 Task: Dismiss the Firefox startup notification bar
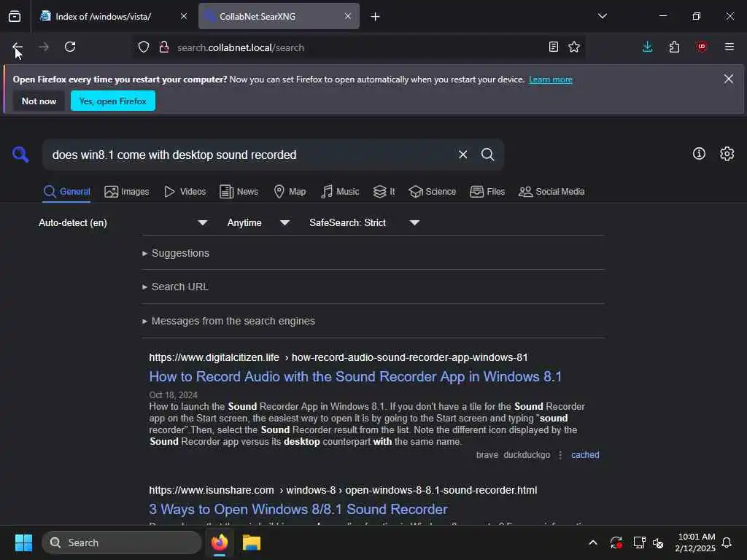pos(729,79)
